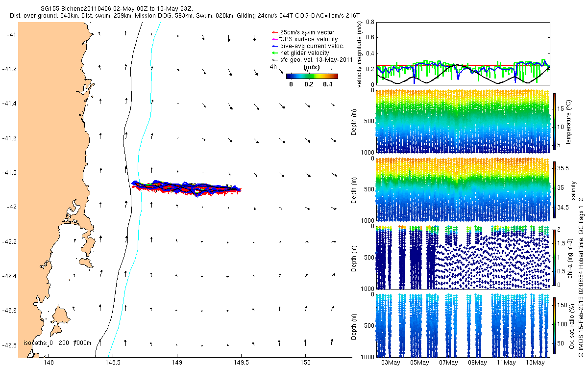Click the map's (m/s) velocity color bar
Viewport: 588px width, 368px height.
(312, 76)
